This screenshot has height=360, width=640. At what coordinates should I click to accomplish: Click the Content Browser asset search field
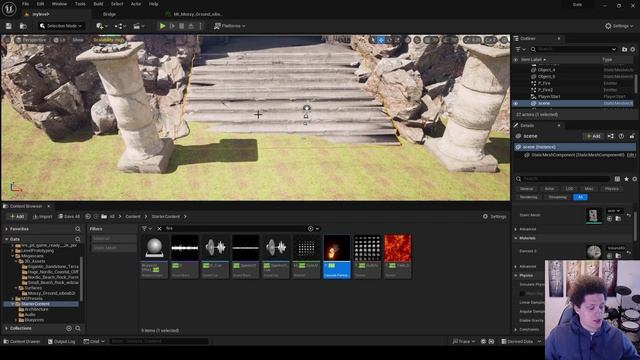(x=235, y=229)
